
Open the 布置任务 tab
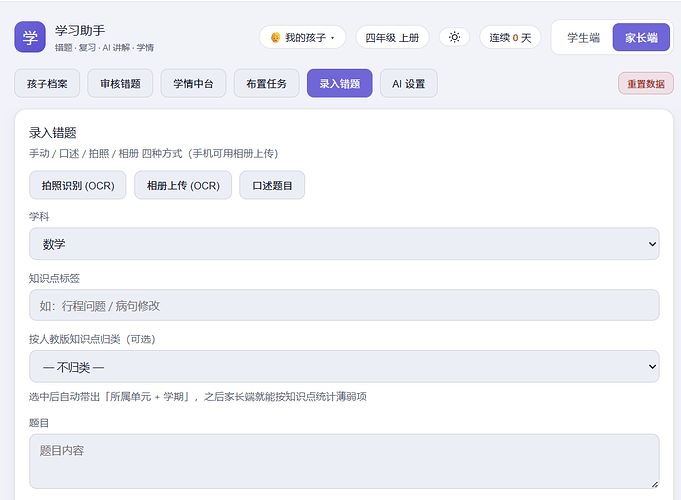click(x=266, y=83)
